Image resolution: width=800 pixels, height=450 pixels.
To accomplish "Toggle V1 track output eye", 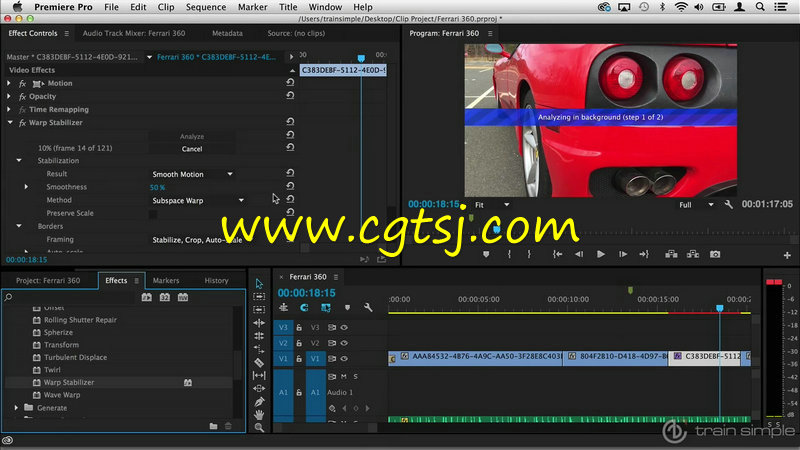I will [x=344, y=359].
